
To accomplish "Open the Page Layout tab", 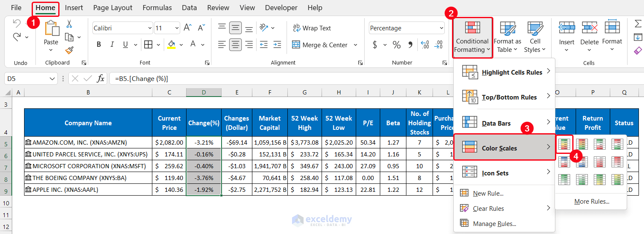I will coord(113,8).
